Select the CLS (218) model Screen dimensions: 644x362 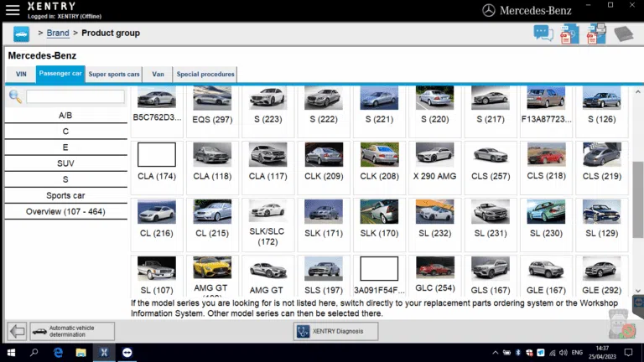tap(546, 167)
